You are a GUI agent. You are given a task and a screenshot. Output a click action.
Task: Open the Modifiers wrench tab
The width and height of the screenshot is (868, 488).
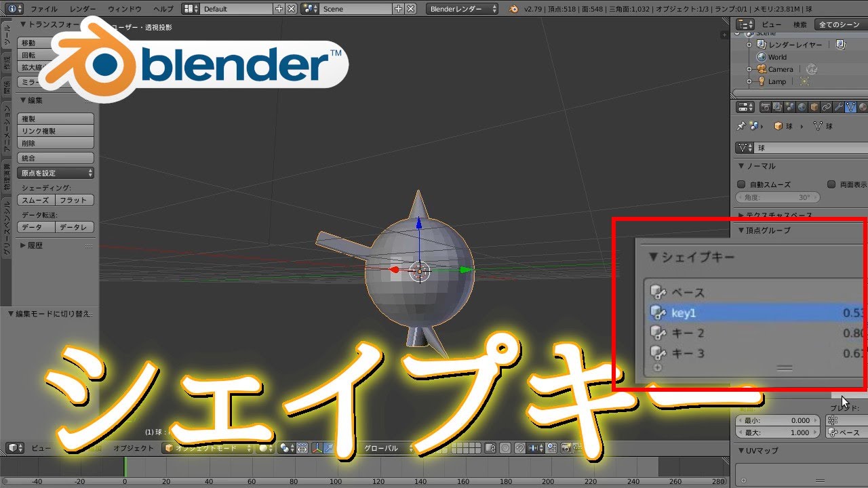(838, 107)
